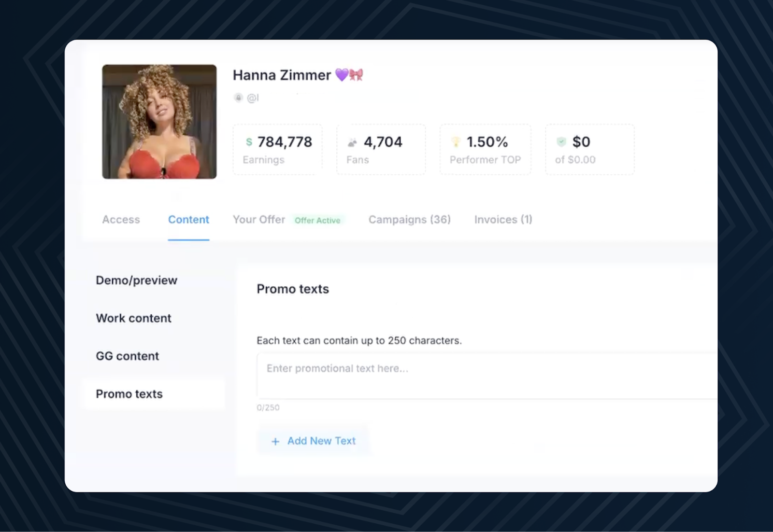The image size is (773, 532).
Task: Click the small icon before the @ handle
Action: 238,98
